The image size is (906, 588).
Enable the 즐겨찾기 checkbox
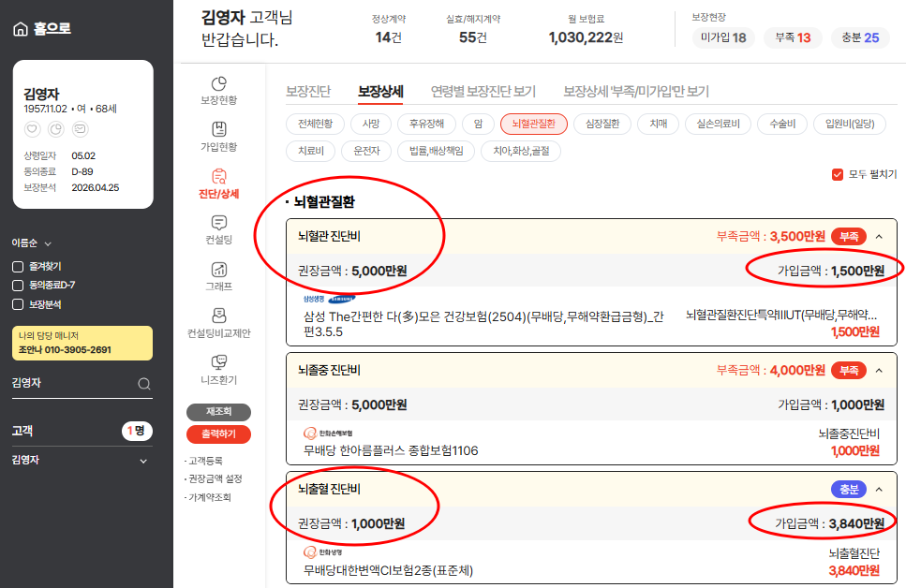pyautogui.click(x=20, y=265)
